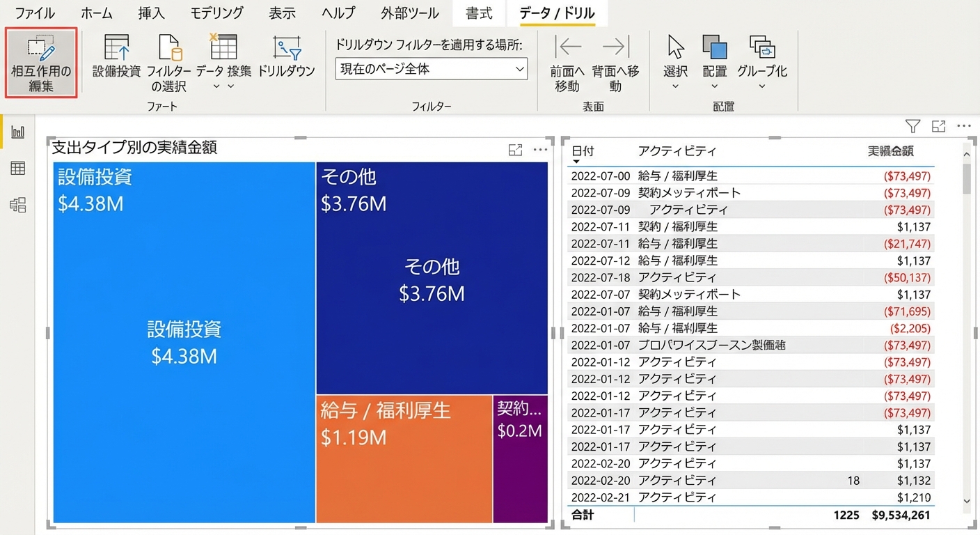The height and width of the screenshot is (535, 980).
Task: Expand dropdown arrow under データ
Action: coord(216,86)
